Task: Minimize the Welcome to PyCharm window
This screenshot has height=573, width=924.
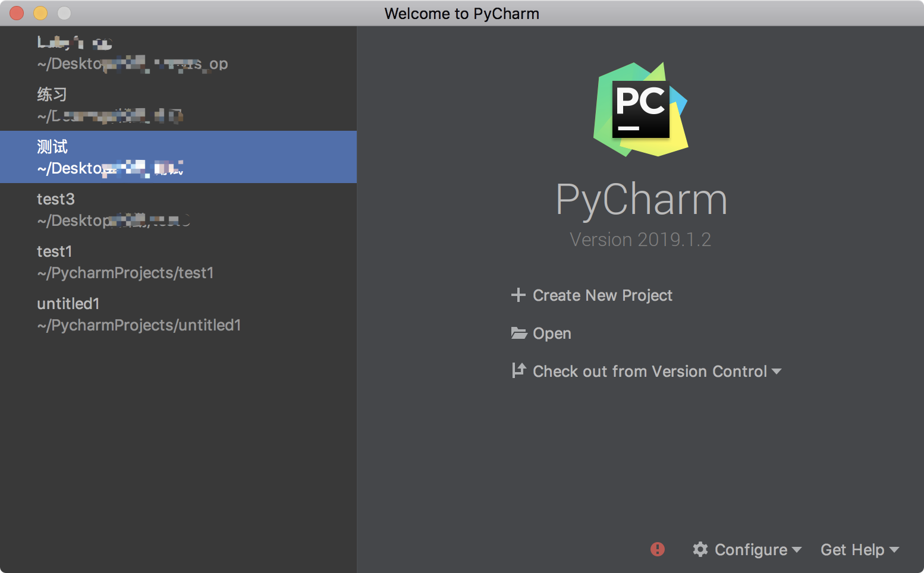Action: point(40,13)
